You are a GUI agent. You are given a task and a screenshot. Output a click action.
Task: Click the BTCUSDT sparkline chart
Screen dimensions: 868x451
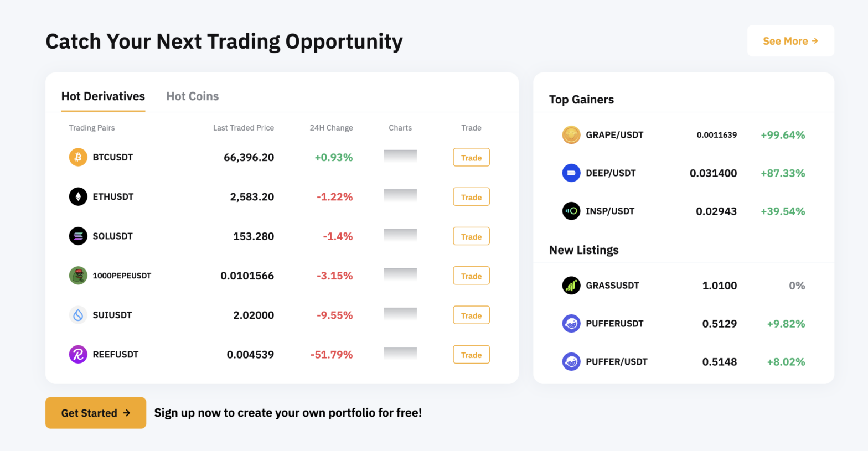[x=400, y=157]
